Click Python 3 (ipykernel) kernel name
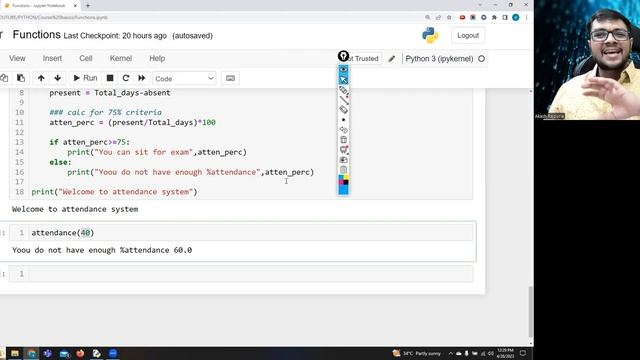This screenshot has width=640, height=360. (x=439, y=59)
